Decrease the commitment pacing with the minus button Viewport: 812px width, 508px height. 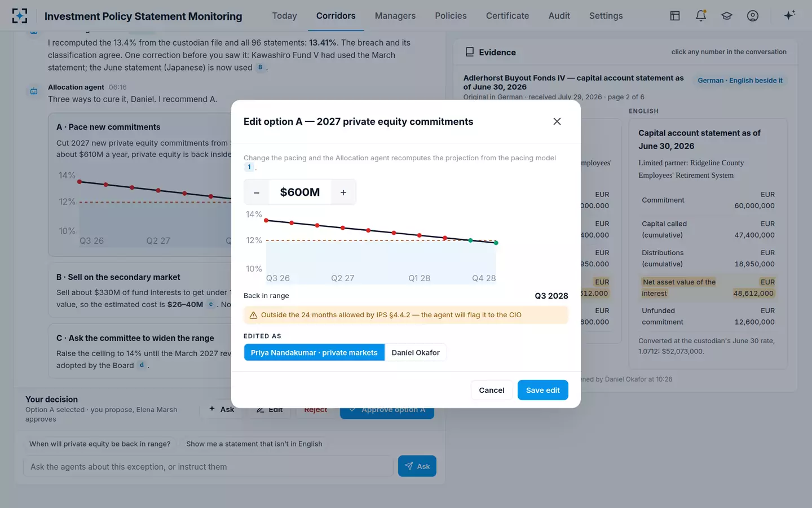click(257, 192)
